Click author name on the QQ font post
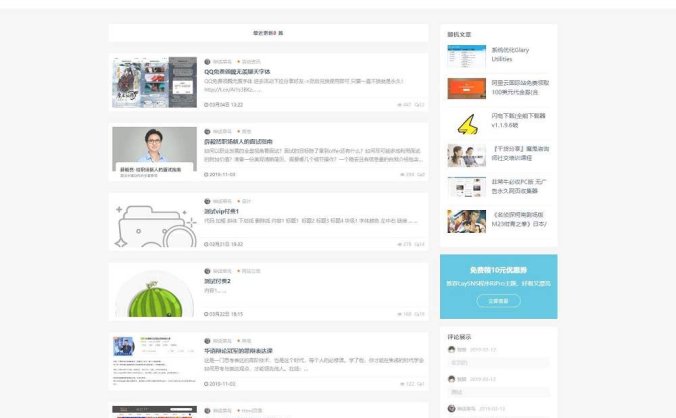Screen dimensions: 676x418 coord(222,62)
